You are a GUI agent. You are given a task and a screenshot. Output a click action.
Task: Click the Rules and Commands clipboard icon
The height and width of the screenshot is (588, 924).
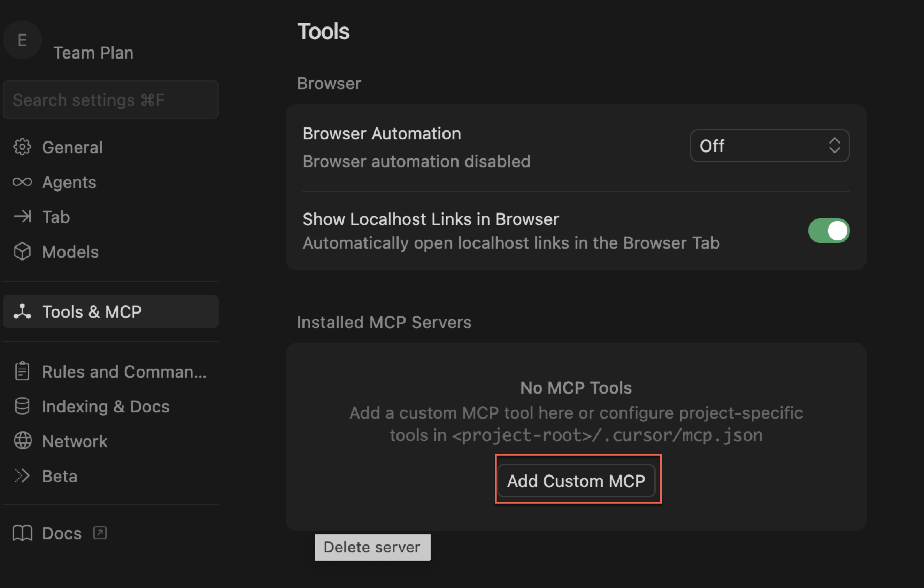click(x=22, y=371)
